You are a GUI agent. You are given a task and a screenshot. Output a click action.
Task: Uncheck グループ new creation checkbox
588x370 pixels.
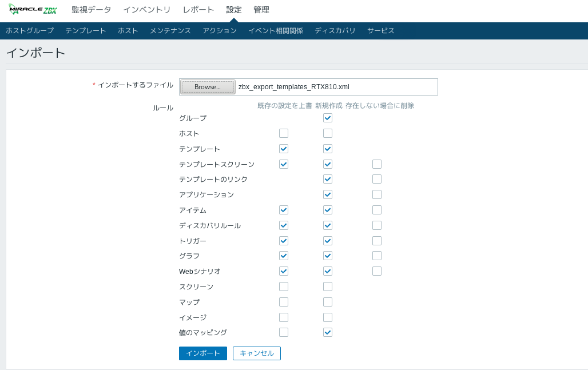[328, 118]
